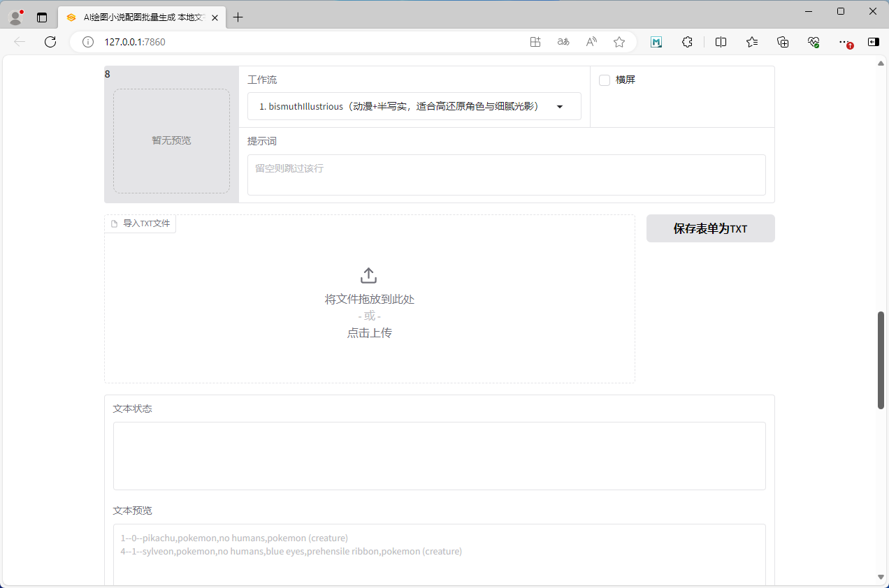
Task: Click the page vertical scrollbar thumb
Action: [881, 360]
